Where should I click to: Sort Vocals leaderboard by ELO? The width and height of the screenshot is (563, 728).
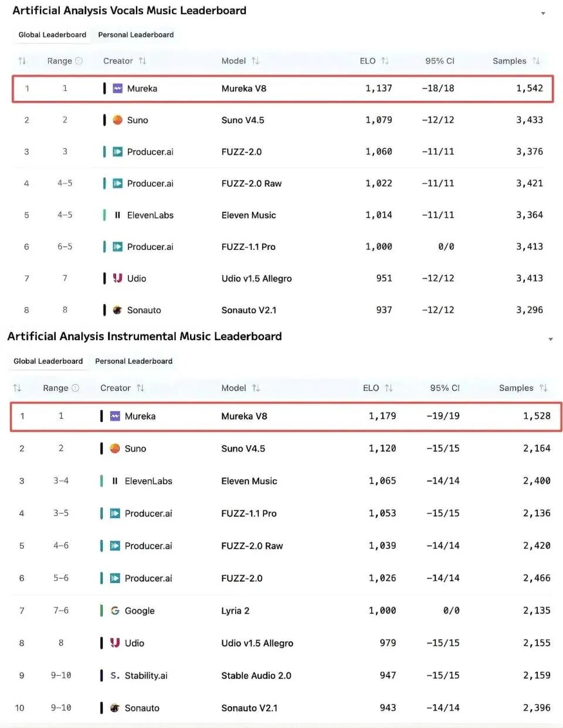point(385,61)
